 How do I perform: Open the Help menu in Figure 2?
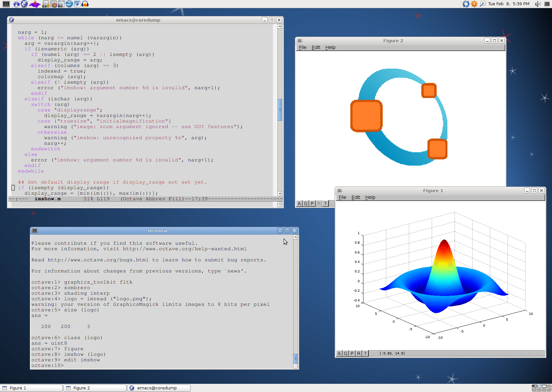coord(330,47)
